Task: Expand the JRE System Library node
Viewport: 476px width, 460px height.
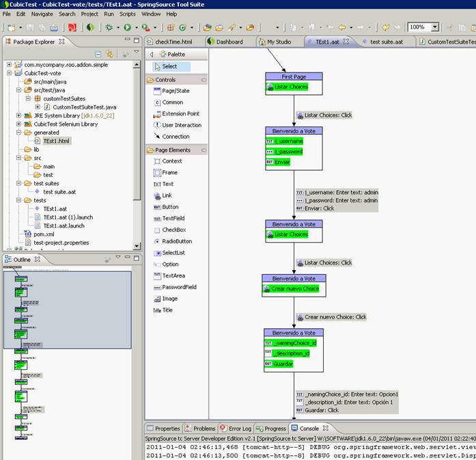Action: click(x=18, y=116)
